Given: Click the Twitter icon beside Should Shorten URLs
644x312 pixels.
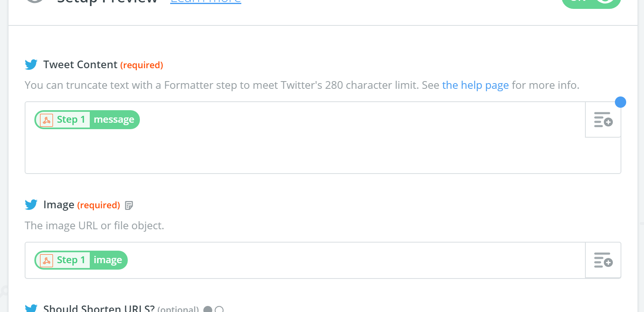Looking at the screenshot, I should point(31,308).
